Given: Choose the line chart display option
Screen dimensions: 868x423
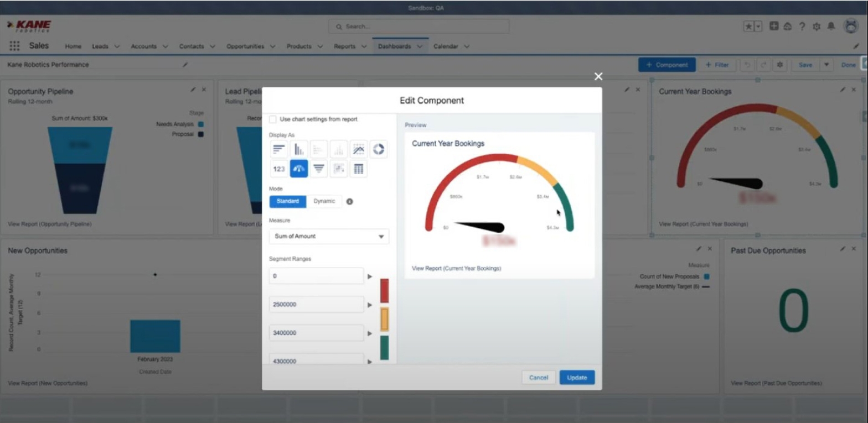Looking at the screenshot, I should click(x=359, y=149).
